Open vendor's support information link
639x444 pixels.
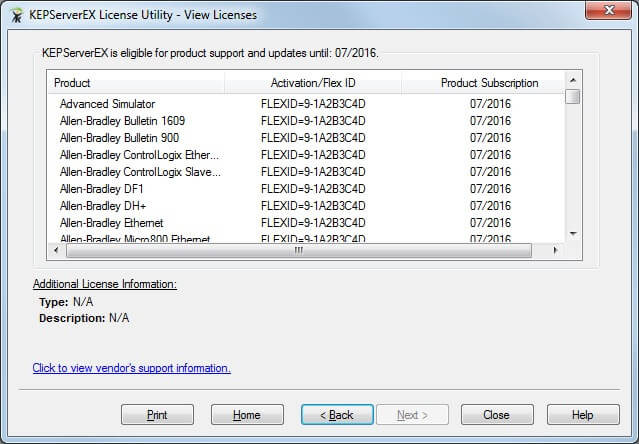131,368
